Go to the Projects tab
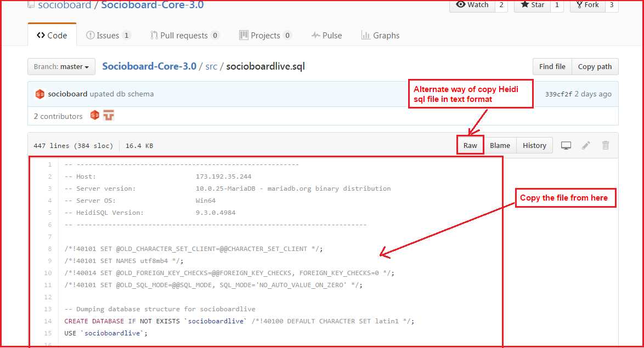 pos(265,35)
